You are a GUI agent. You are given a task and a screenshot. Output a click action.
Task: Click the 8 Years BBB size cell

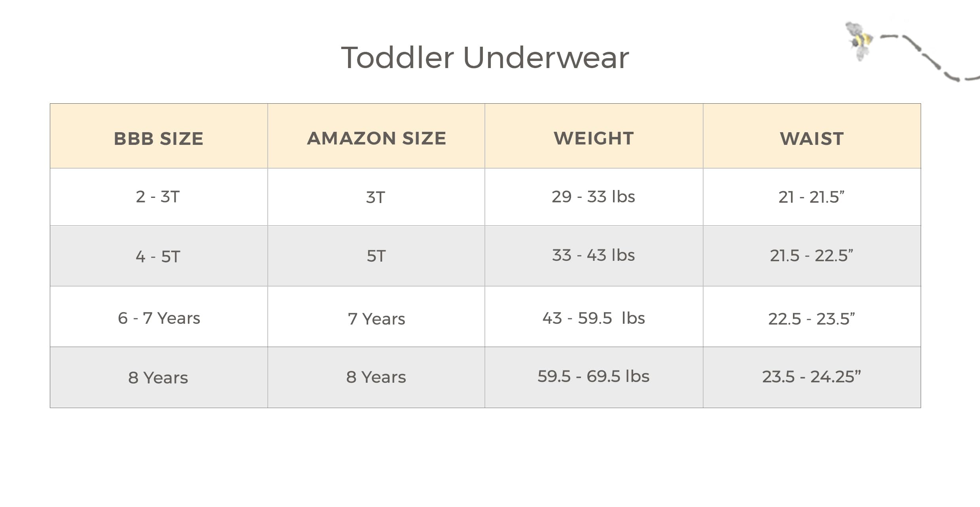tap(159, 377)
